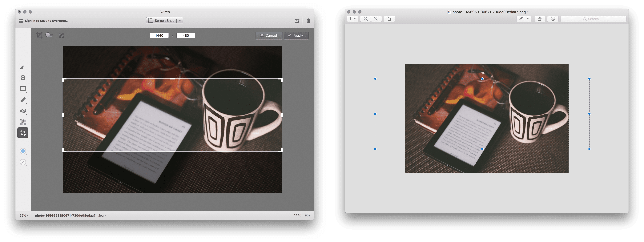The height and width of the screenshot is (242, 644).
Task: Open the 55% zoom level dropdown
Action: tap(24, 216)
